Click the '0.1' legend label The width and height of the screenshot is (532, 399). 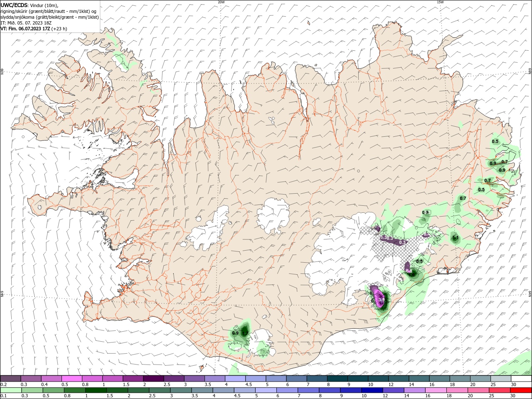3,396
